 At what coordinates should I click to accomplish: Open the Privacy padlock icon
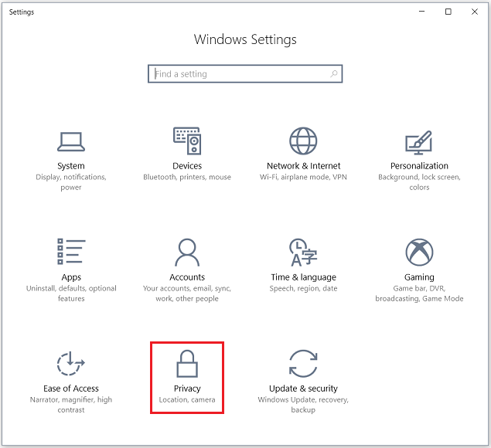click(x=187, y=364)
